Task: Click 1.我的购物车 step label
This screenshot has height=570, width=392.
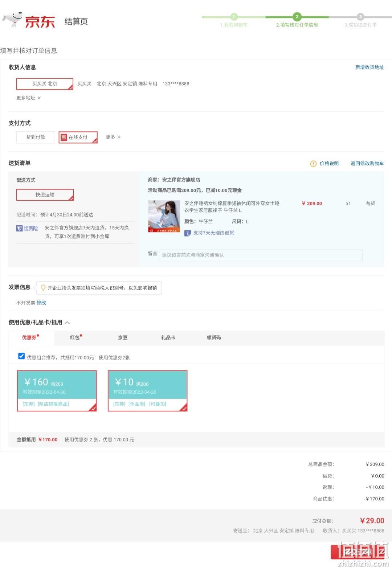Action: 234,25
